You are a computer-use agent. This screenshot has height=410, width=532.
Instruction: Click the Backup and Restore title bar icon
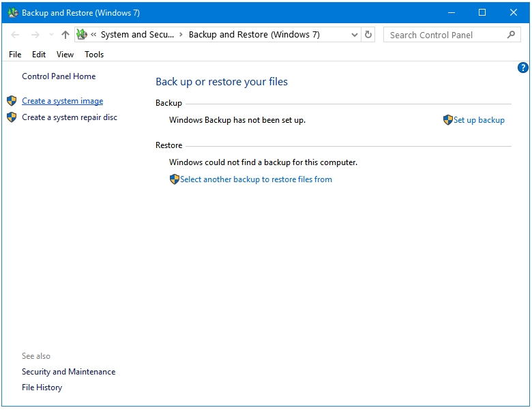13,12
